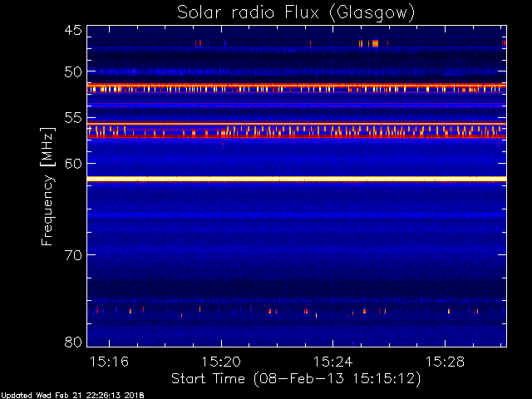
Task: Click the 'Solar radio Flux (Glasgow)' title
Action: click(x=296, y=13)
